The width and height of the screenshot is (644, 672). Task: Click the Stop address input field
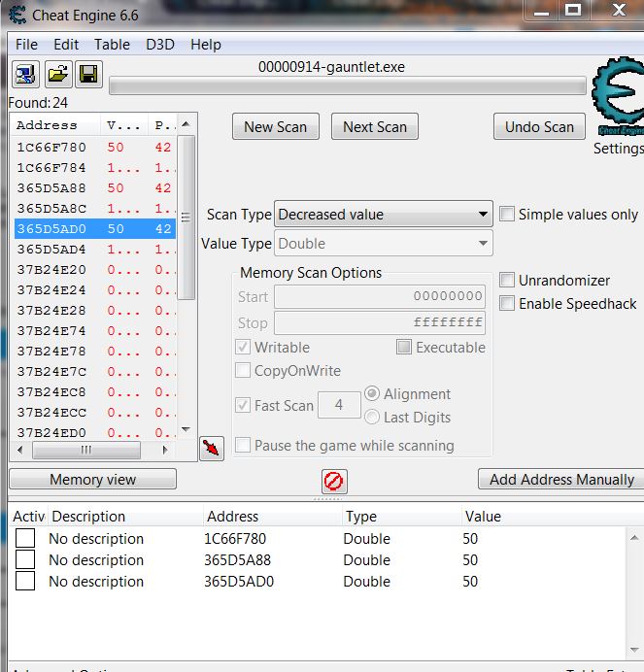(x=380, y=322)
